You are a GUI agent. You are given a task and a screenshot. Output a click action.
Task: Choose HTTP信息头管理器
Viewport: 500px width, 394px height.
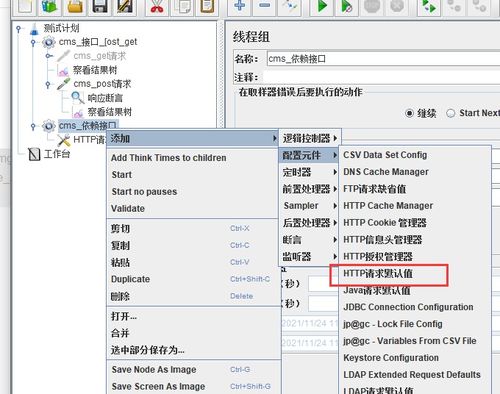(x=415, y=240)
